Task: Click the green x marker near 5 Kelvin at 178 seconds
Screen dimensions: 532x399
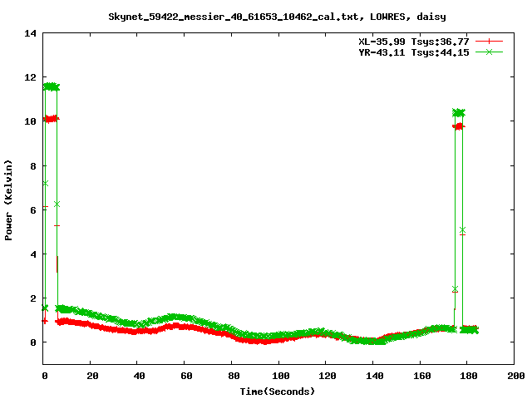Action: pyautogui.click(x=462, y=230)
